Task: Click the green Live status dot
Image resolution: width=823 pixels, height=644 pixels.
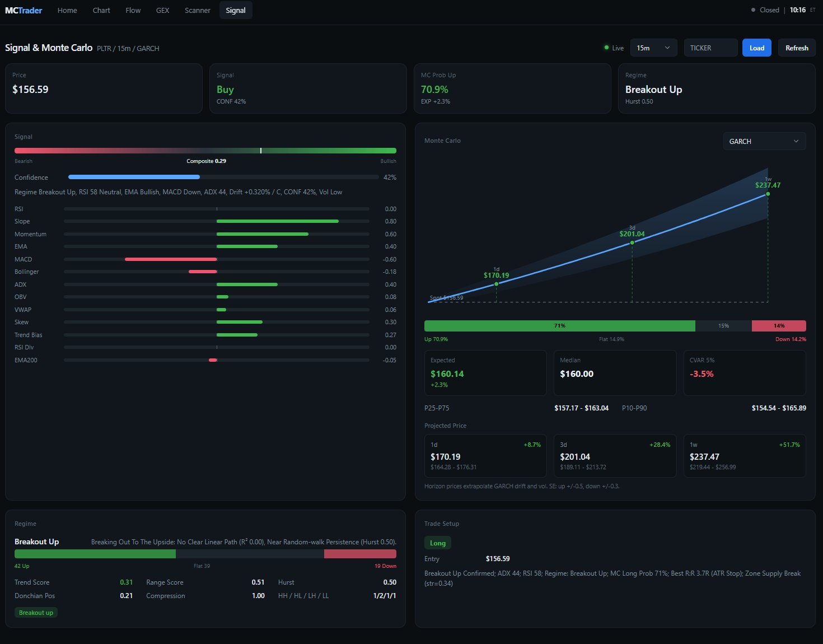Action: 606,48
